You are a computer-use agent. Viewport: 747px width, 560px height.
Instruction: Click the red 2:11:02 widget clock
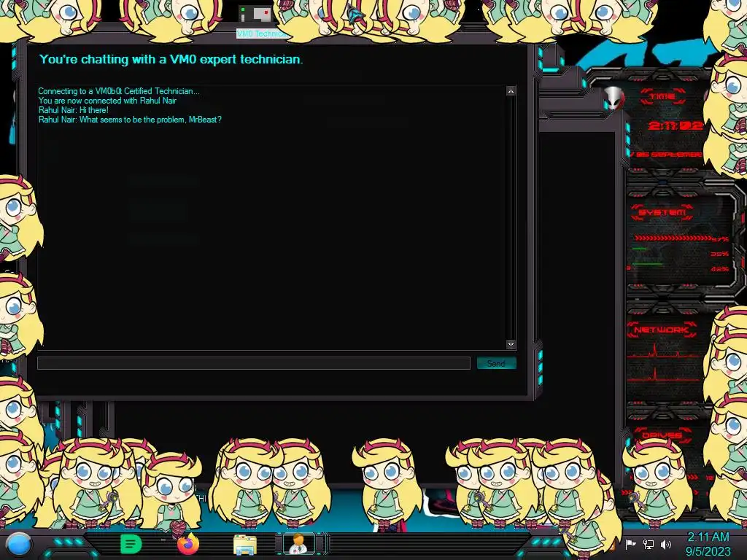[675, 125]
